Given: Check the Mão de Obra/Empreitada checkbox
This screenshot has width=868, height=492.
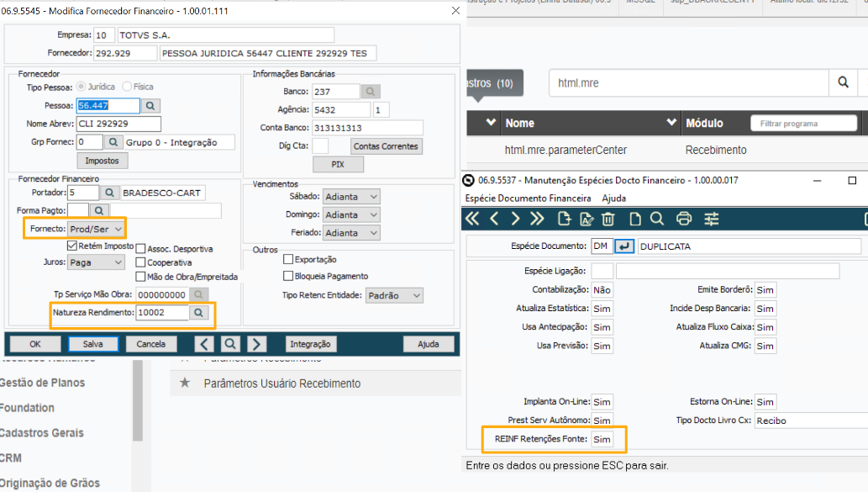Looking at the screenshot, I should coord(140,277).
